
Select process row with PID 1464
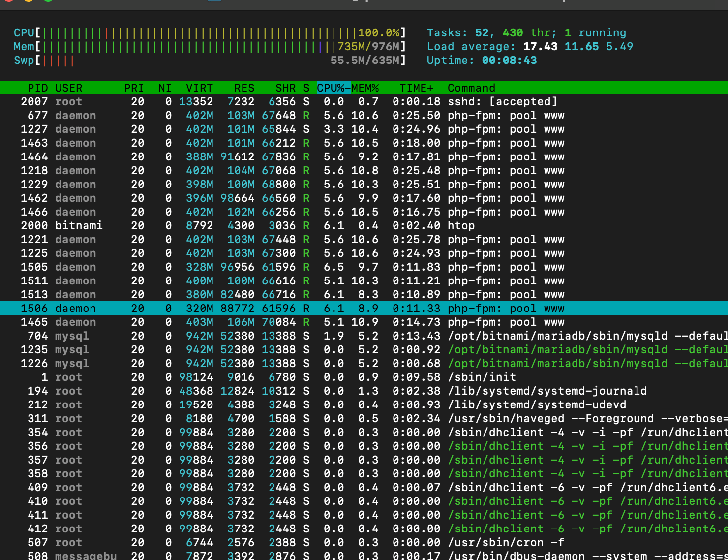click(x=364, y=156)
